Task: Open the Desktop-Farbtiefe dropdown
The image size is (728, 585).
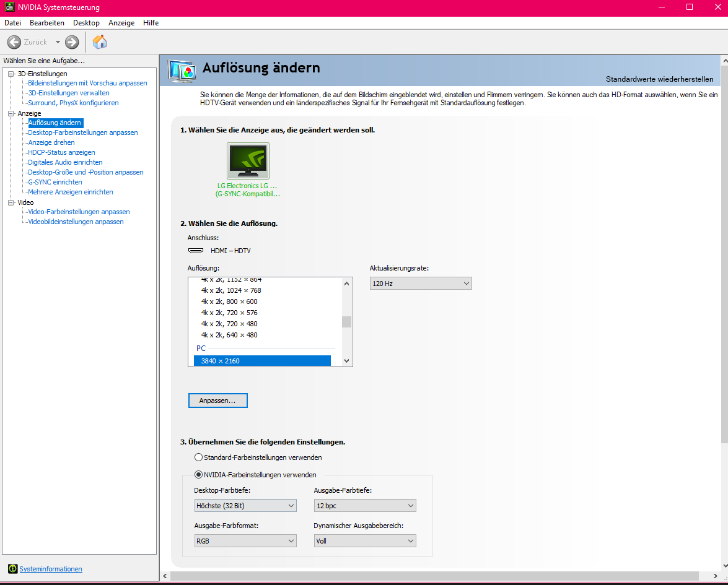Action: pyautogui.click(x=245, y=506)
